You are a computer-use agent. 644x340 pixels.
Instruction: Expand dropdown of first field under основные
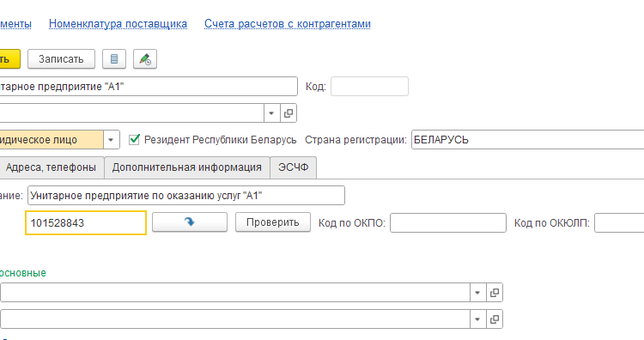(x=477, y=293)
